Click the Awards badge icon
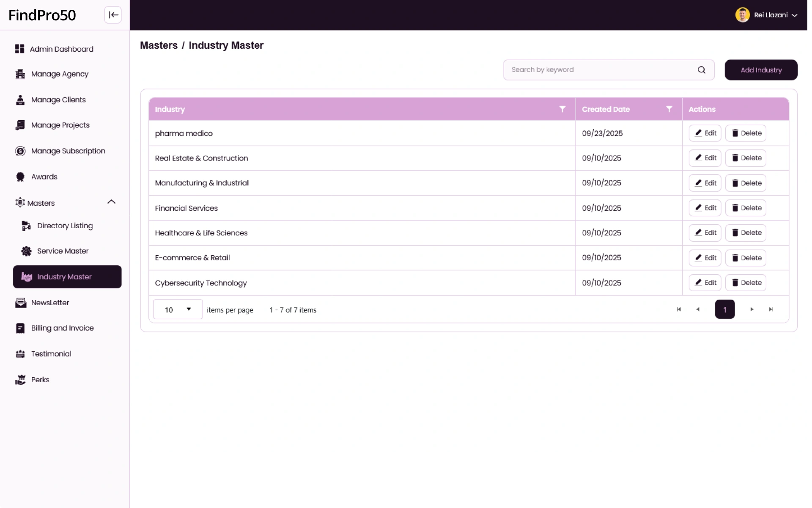 [x=20, y=177]
